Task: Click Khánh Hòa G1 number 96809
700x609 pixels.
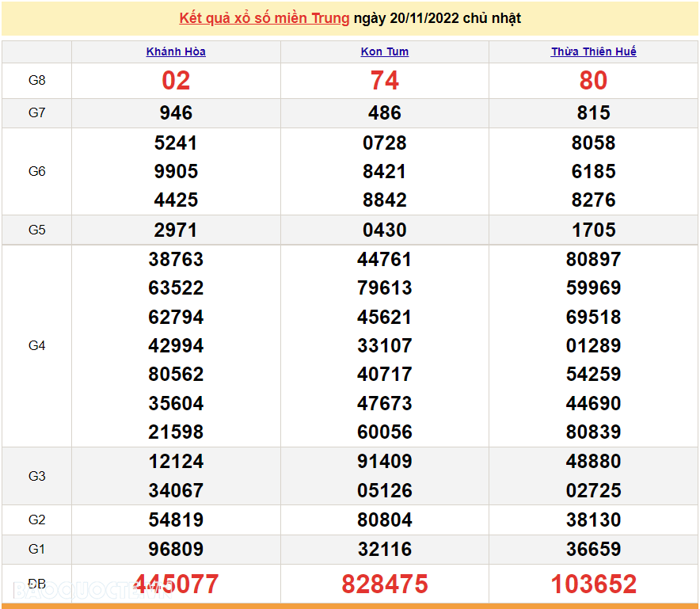Action: coord(176,550)
